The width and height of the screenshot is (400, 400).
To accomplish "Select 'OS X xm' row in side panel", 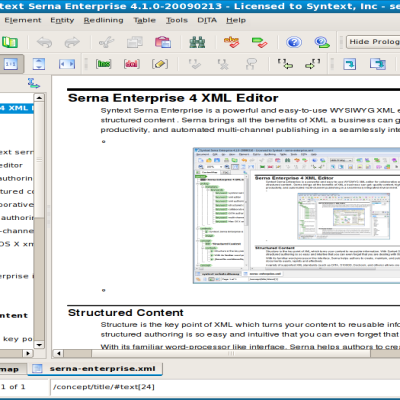I will pos(17,244).
